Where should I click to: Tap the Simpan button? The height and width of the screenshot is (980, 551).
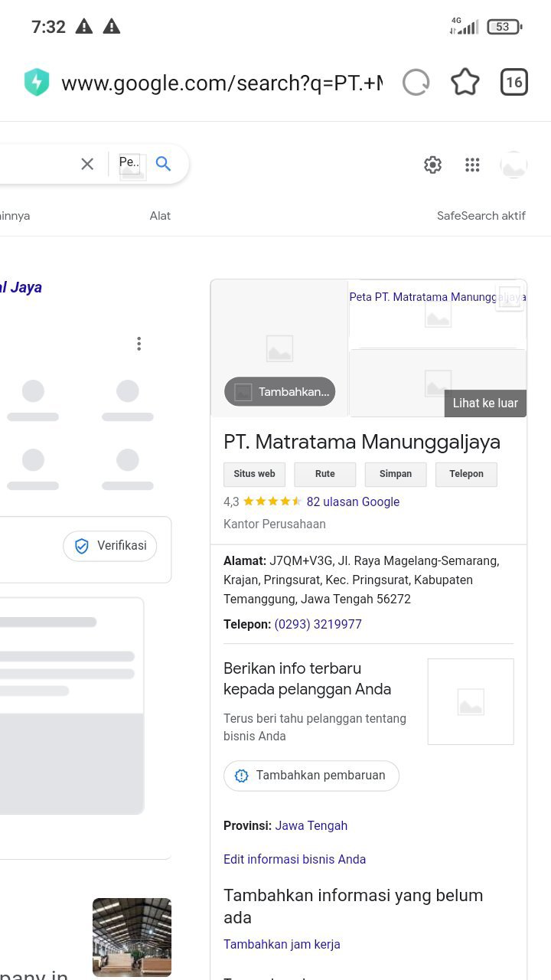coord(396,474)
